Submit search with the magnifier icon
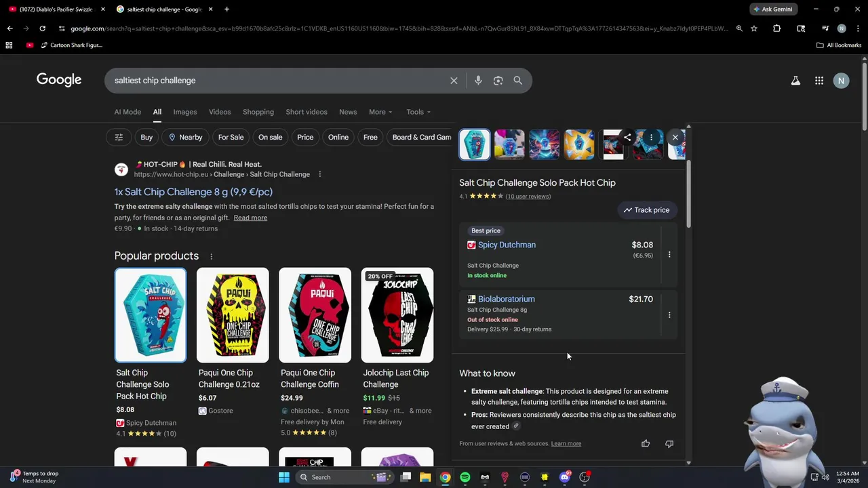This screenshot has width=868, height=488. (x=517, y=81)
